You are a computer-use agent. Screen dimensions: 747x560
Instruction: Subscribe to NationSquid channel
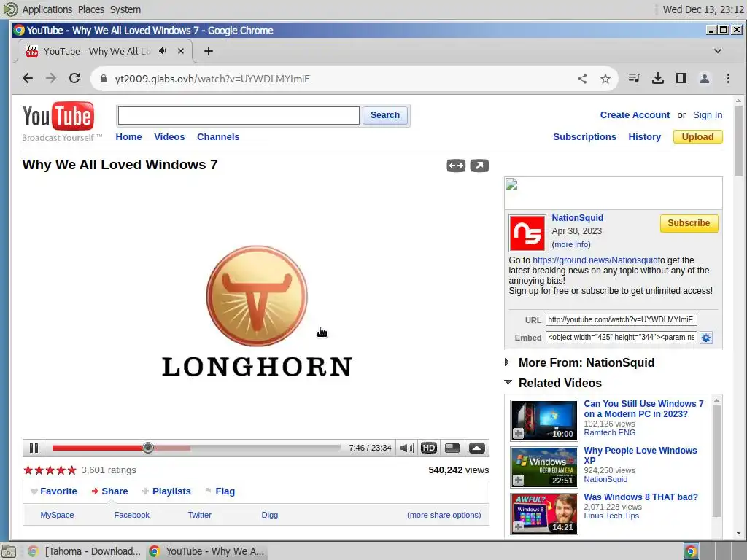tap(689, 223)
